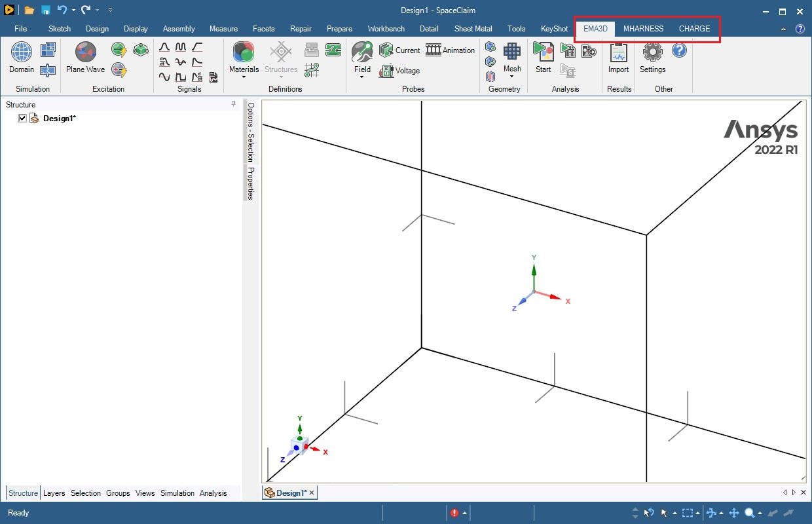
Task: Open the quick access toolbar customize arrow
Action: pyautogui.click(x=110, y=10)
